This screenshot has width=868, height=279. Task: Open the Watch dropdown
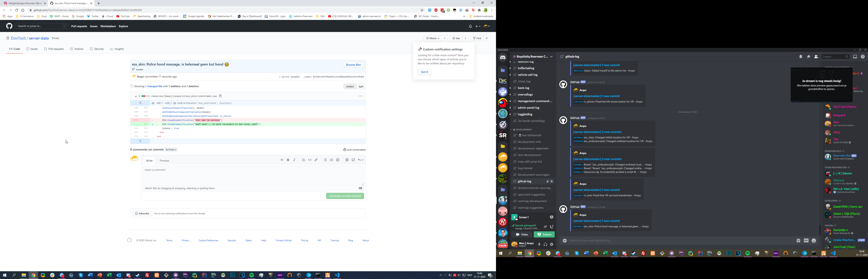point(433,38)
